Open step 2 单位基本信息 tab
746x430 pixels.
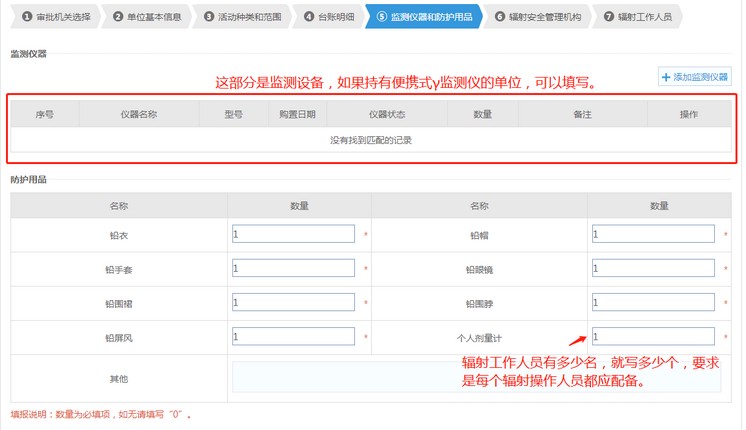pos(147,17)
